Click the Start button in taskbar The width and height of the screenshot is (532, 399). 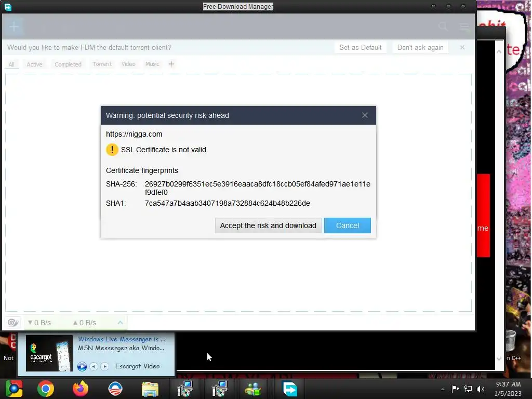[x=14, y=389]
